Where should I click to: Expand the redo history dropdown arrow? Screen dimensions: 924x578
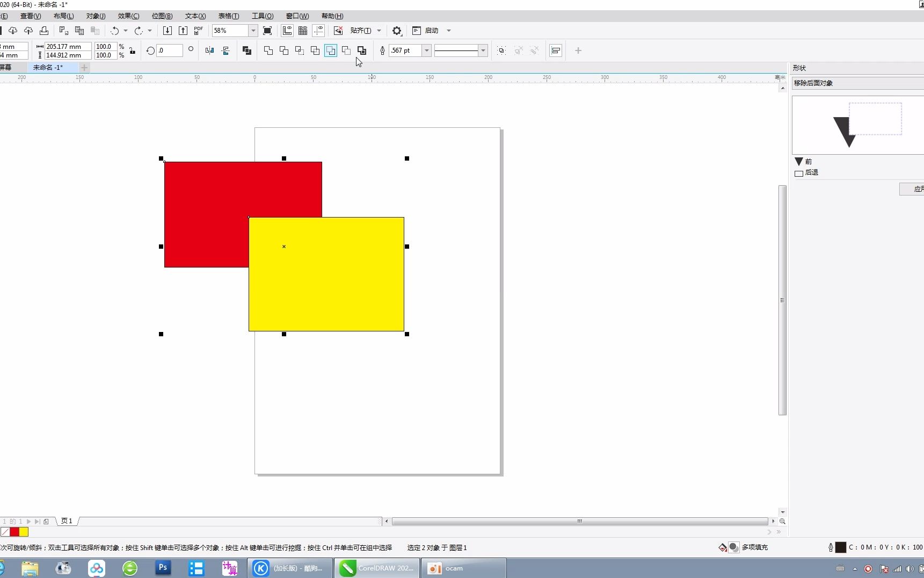pos(150,31)
